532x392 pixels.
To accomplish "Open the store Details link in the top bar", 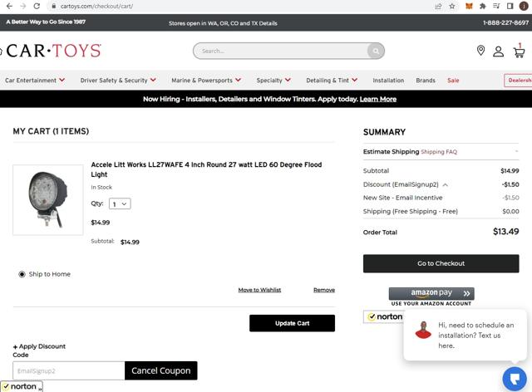I will pos(268,23).
